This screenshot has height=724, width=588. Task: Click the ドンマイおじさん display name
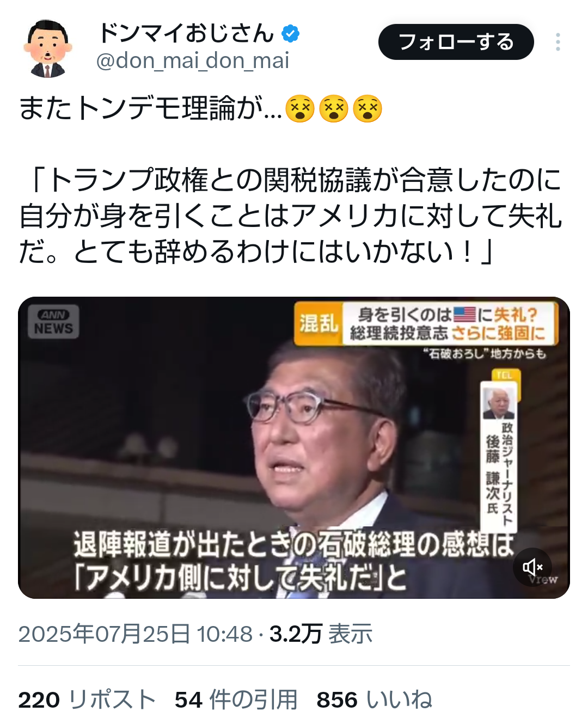187,33
